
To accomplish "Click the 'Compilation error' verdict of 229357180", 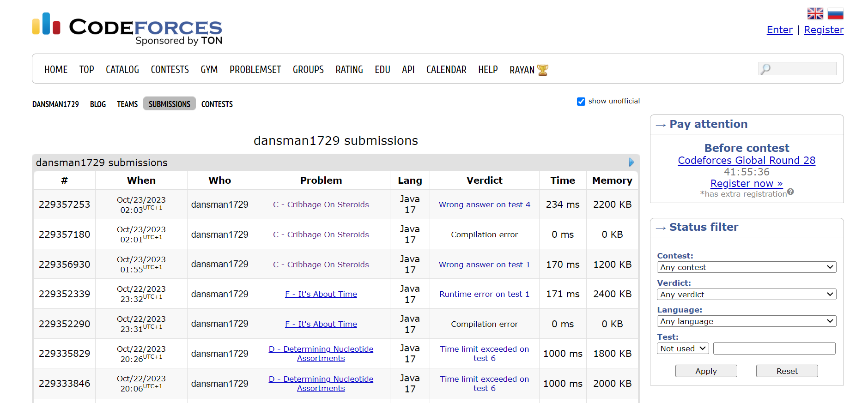I will [x=485, y=235].
